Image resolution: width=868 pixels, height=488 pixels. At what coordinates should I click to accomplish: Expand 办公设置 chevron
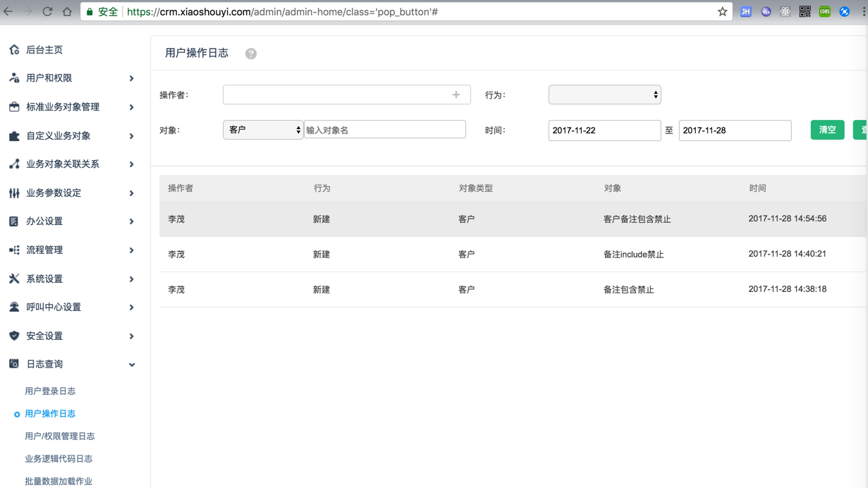(x=132, y=221)
